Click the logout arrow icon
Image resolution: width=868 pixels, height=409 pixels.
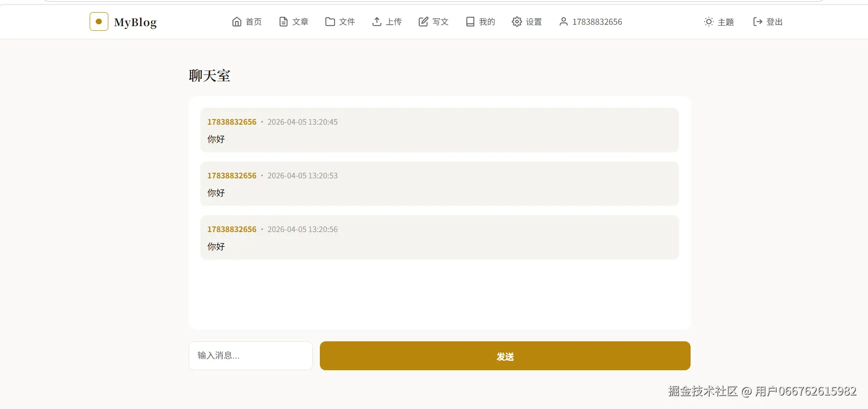tap(758, 21)
